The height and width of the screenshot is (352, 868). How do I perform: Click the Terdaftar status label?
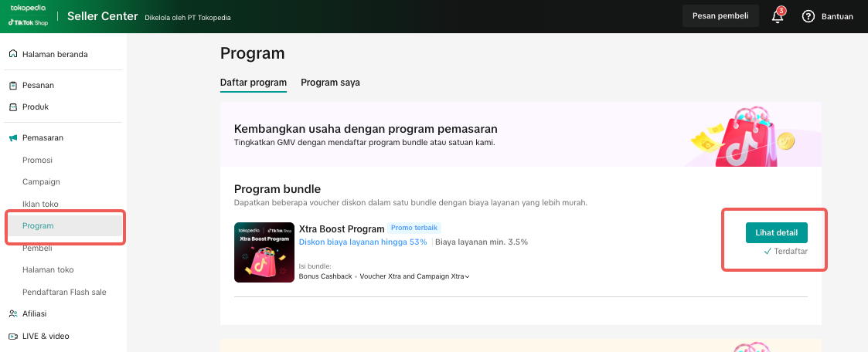(x=785, y=252)
